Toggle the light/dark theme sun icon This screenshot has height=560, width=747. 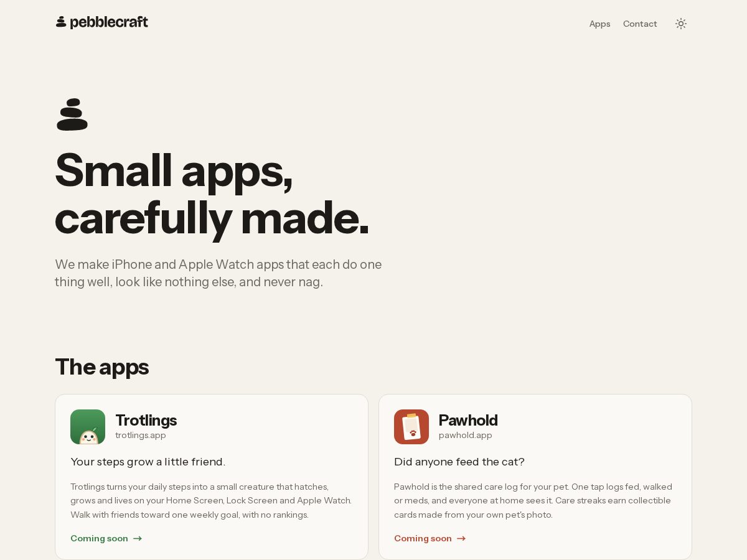(681, 24)
